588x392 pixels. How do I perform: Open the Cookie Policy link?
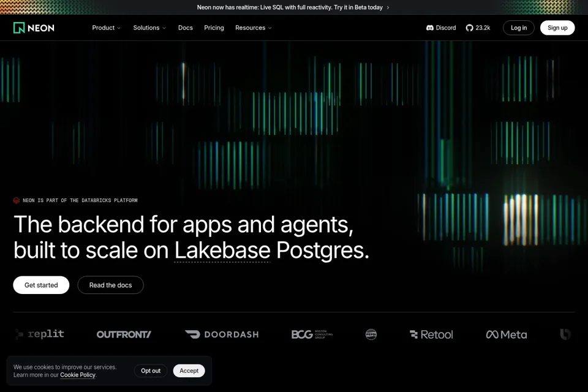click(78, 375)
